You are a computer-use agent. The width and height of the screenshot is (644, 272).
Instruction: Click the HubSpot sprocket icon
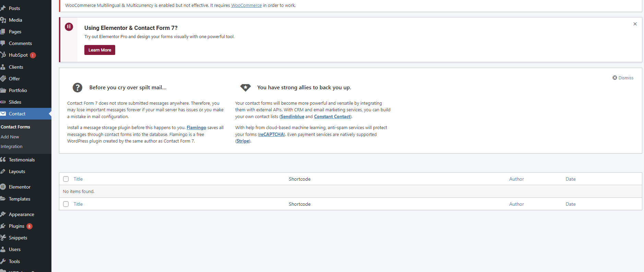pos(3,55)
